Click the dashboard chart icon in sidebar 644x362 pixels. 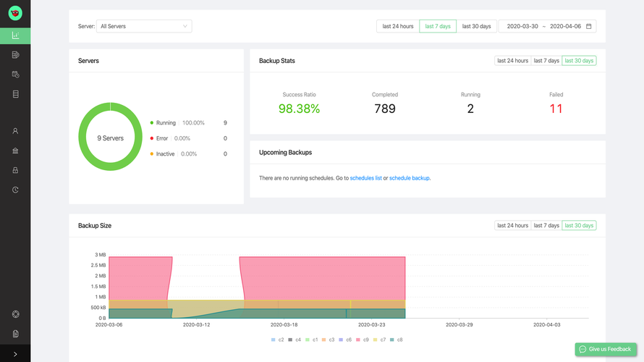click(x=15, y=35)
